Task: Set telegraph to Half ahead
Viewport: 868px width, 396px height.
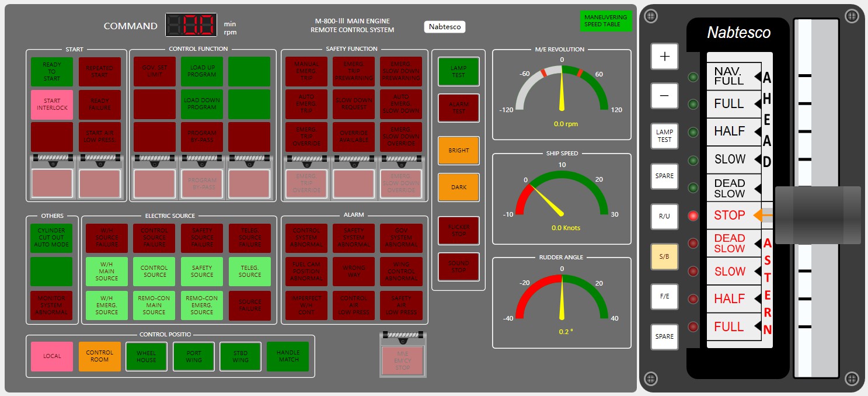Action: (734, 131)
